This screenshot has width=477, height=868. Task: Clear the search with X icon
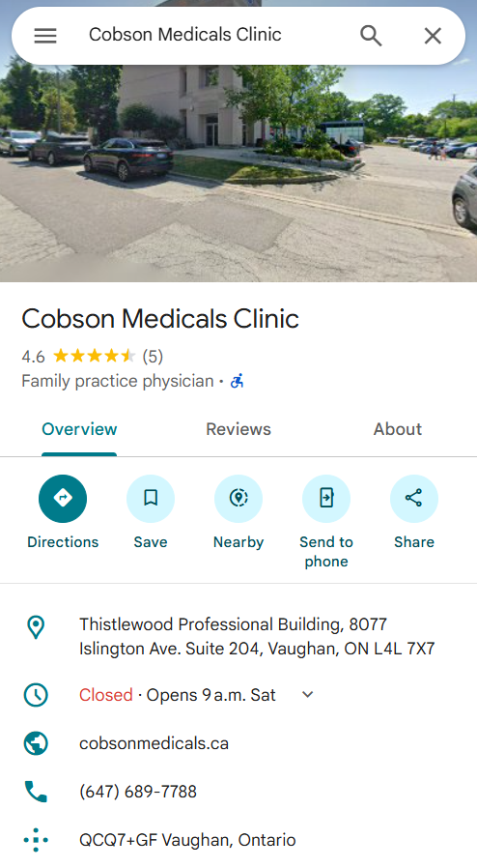[x=433, y=36]
